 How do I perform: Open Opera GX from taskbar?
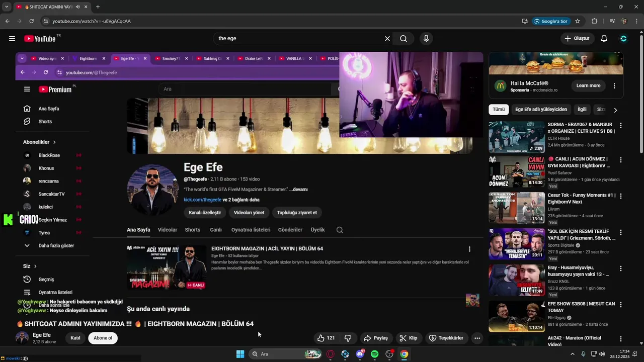[x=331, y=354]
